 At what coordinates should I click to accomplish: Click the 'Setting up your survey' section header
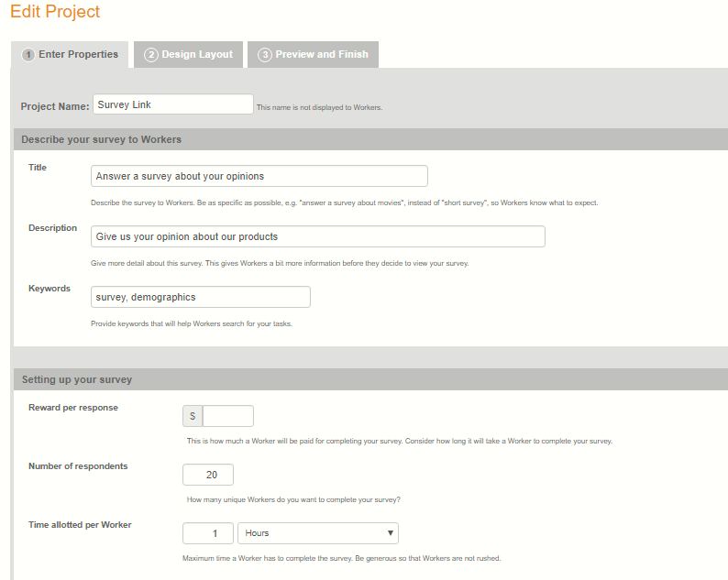(77, 379)
